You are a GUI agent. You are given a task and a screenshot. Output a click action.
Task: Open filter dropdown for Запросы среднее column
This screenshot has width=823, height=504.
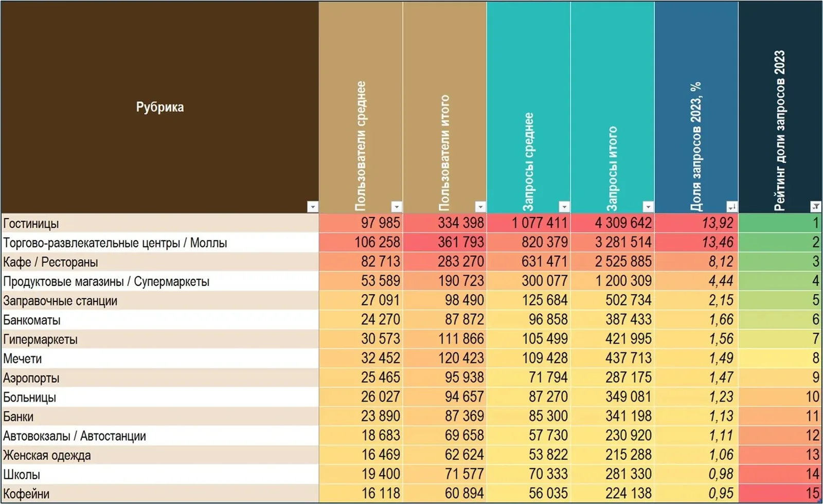pos(564,207)
